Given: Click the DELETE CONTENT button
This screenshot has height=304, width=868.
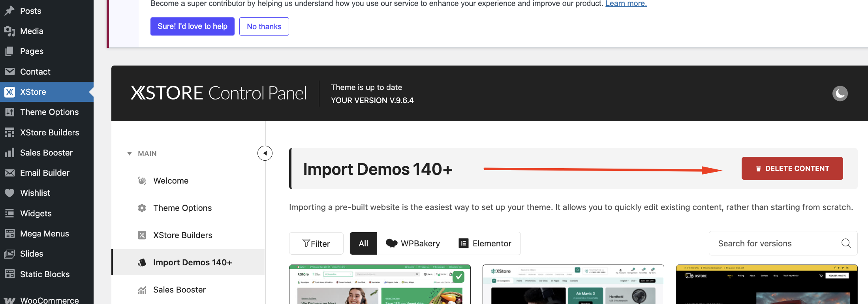Looking at the screenshot, I should [792, 169].
